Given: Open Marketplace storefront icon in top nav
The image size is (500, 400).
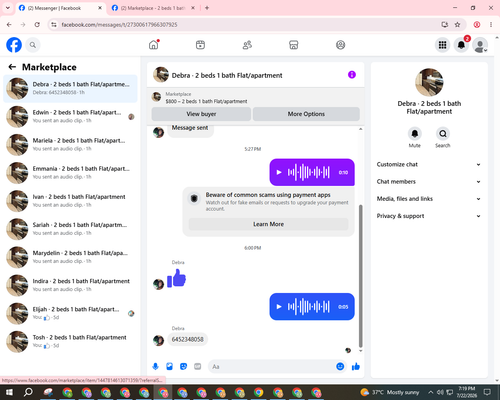Looking at the screenshot, I should [294, 45].
